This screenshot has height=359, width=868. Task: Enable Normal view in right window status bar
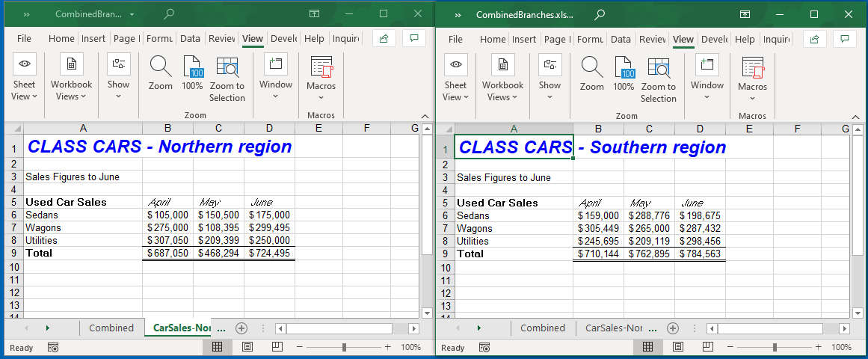648,347
